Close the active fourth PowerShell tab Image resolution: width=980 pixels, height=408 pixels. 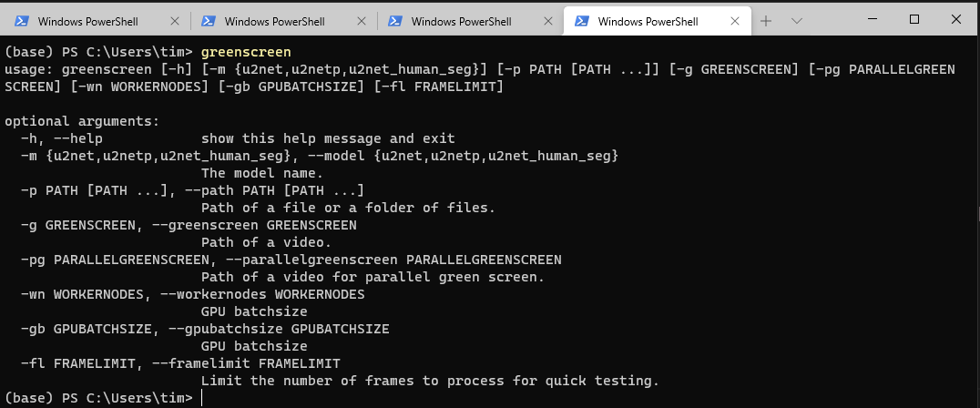click(735, 21)
